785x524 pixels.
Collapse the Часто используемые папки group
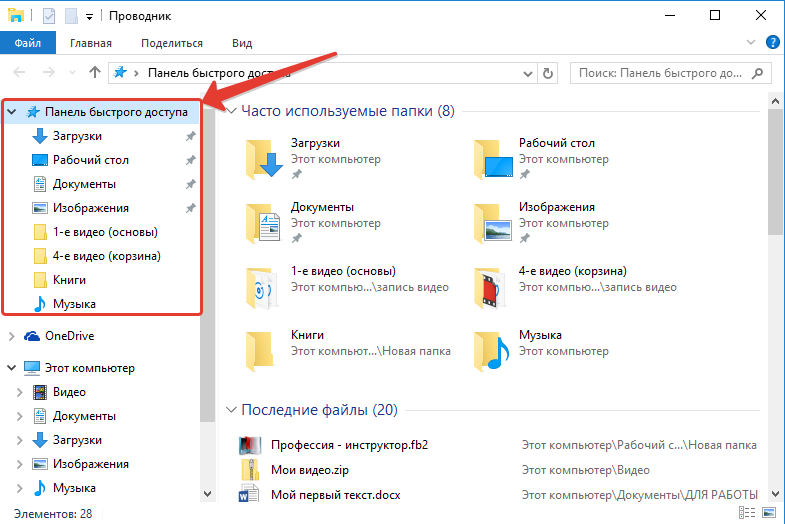[x=231, y=111]
